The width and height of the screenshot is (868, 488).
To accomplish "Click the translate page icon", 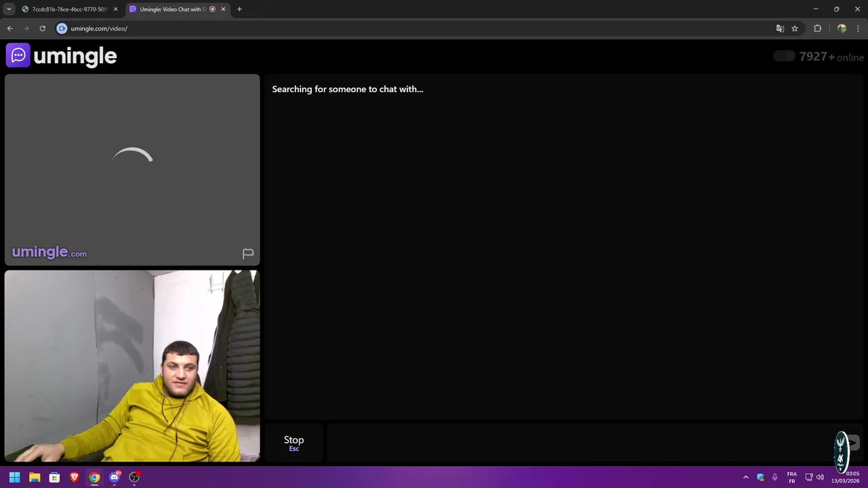I will [x=780, y=28].
